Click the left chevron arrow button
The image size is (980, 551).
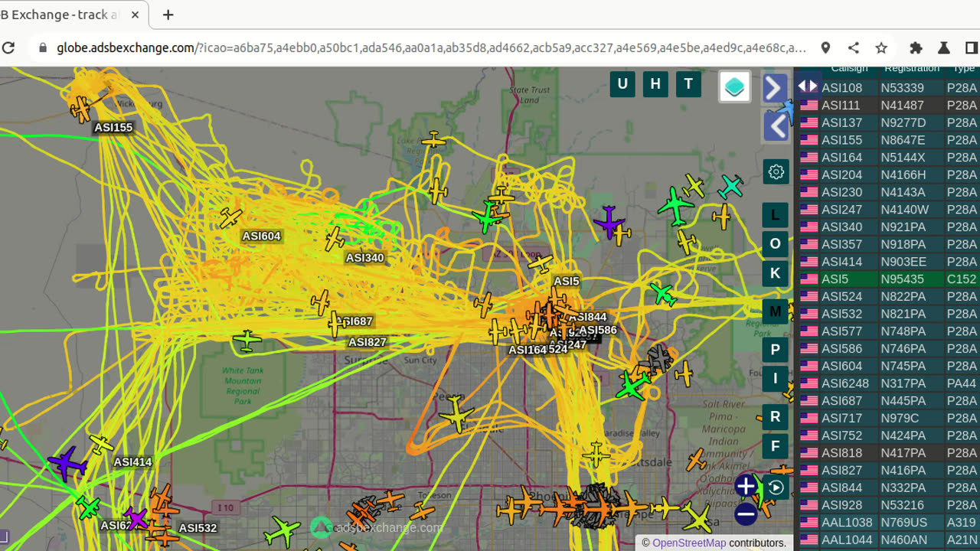coord(776,126)
